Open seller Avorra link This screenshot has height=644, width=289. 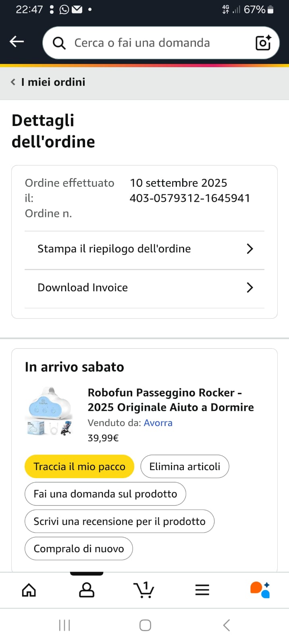point(158,423)
